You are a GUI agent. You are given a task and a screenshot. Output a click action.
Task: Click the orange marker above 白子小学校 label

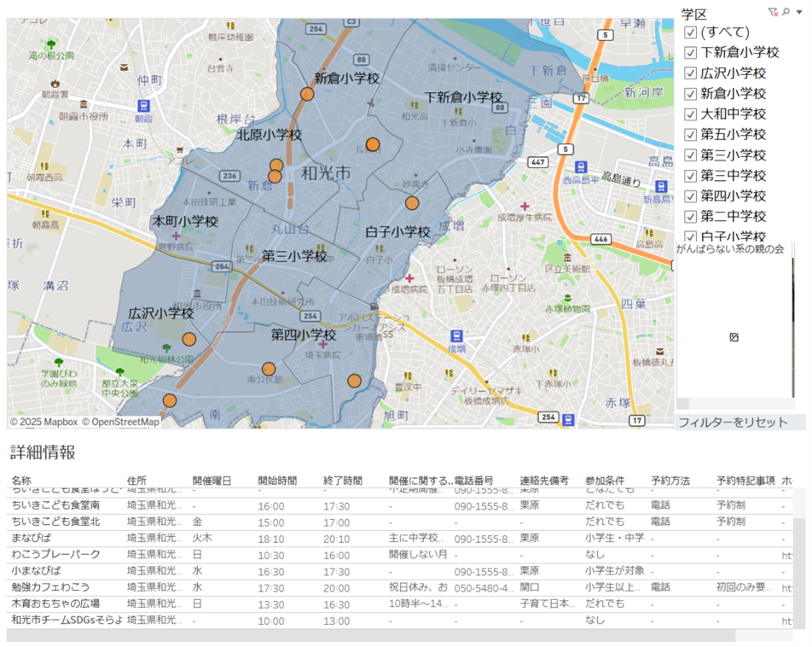coord(412,203)
